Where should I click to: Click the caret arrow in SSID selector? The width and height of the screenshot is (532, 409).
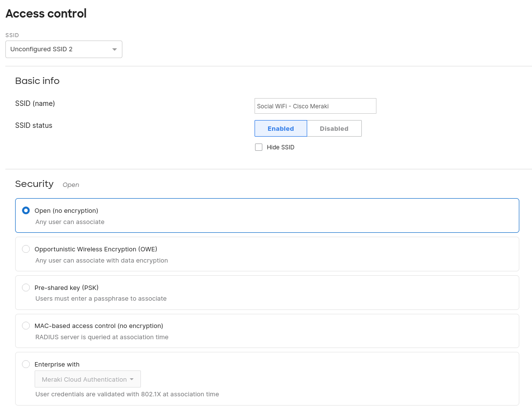click(x=114, y=49)
